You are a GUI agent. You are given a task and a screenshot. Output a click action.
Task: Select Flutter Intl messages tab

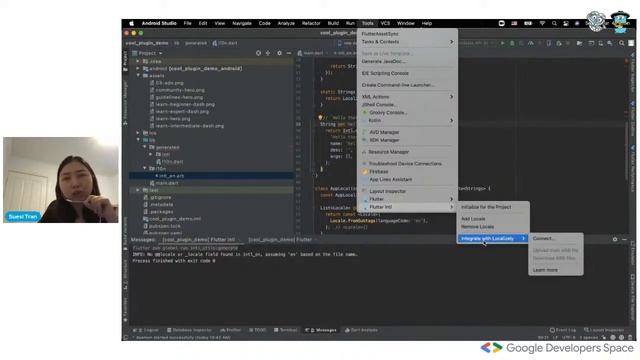199,240
